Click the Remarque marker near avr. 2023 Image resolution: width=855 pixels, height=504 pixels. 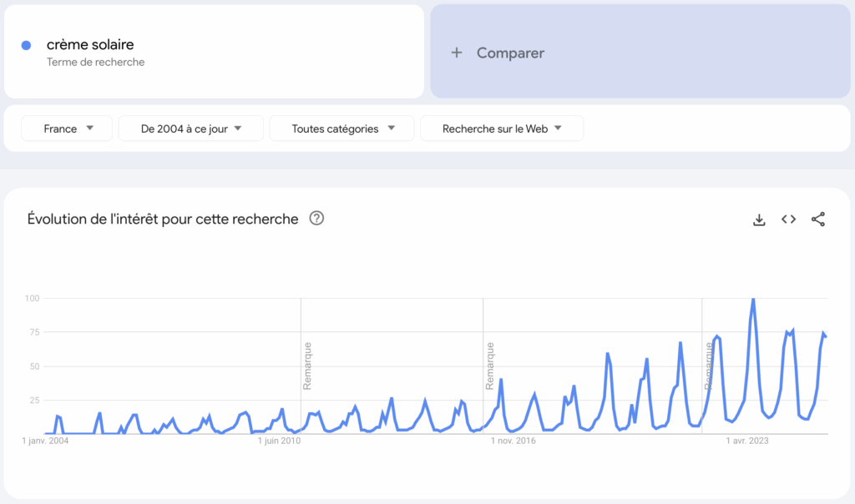(x=708, y=367)
